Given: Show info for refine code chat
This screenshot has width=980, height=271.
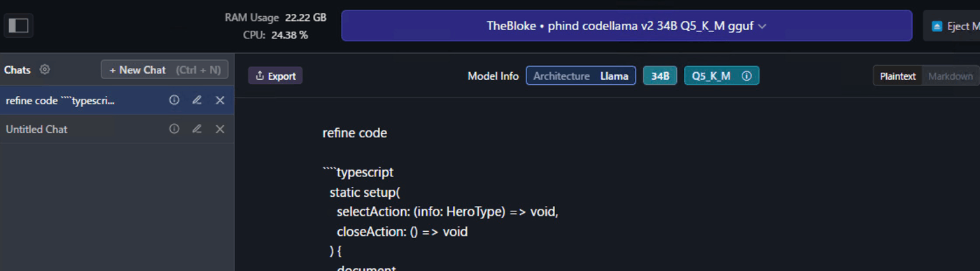Looking at the screenshot, I should 174,100.
